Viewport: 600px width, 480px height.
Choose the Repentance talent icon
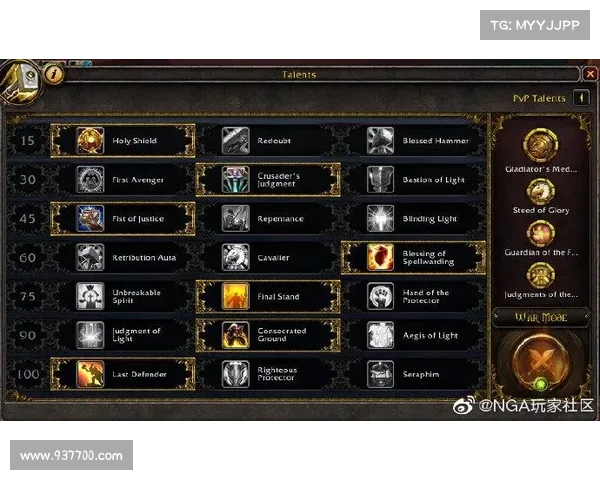pyautogui.click(x=235, y=219)
